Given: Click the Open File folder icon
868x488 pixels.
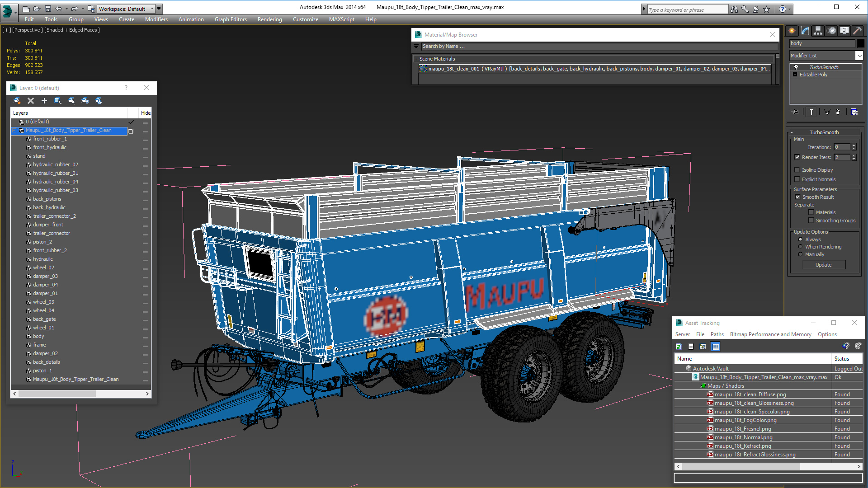Looking at the screenshot, I should coord(37,9).
